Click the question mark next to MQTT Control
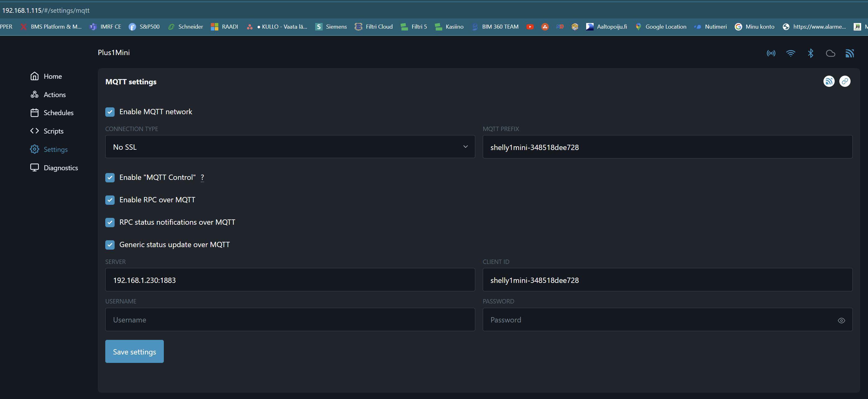The height and width of the screenshot is (399, 868). [202, 177]
